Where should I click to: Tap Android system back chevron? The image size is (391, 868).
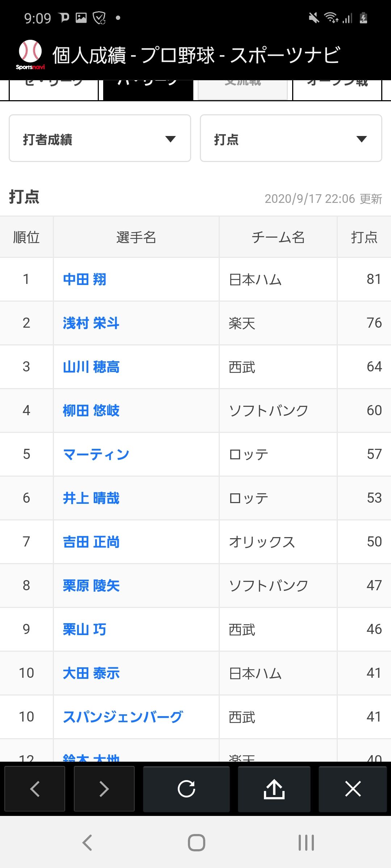pyautogui.click(x=87, y=843)
